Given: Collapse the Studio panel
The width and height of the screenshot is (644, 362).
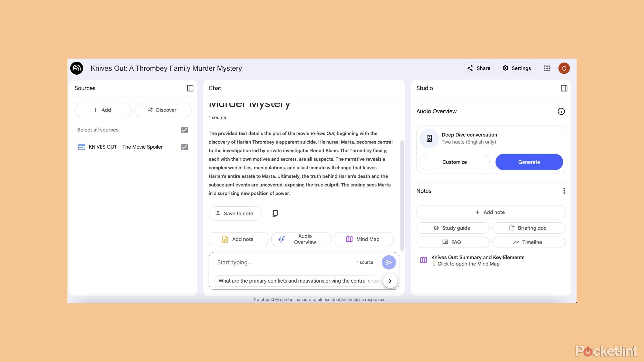Looking at the screenshot, I should point(564,88).
